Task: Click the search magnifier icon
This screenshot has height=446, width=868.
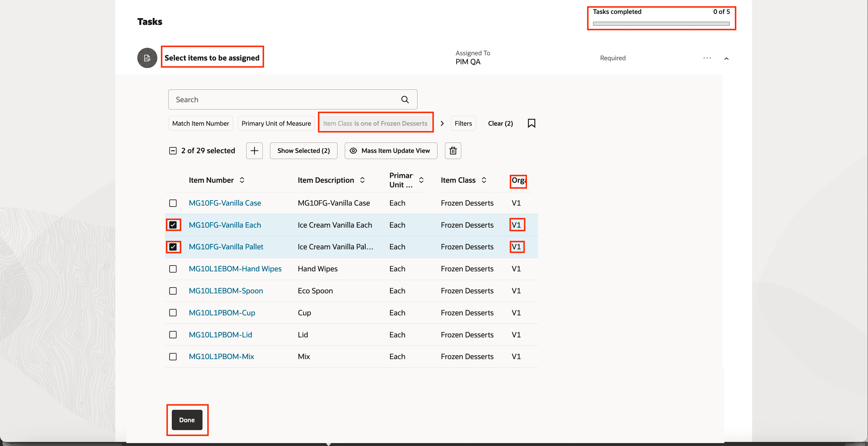Action: [x=405, y=99]
